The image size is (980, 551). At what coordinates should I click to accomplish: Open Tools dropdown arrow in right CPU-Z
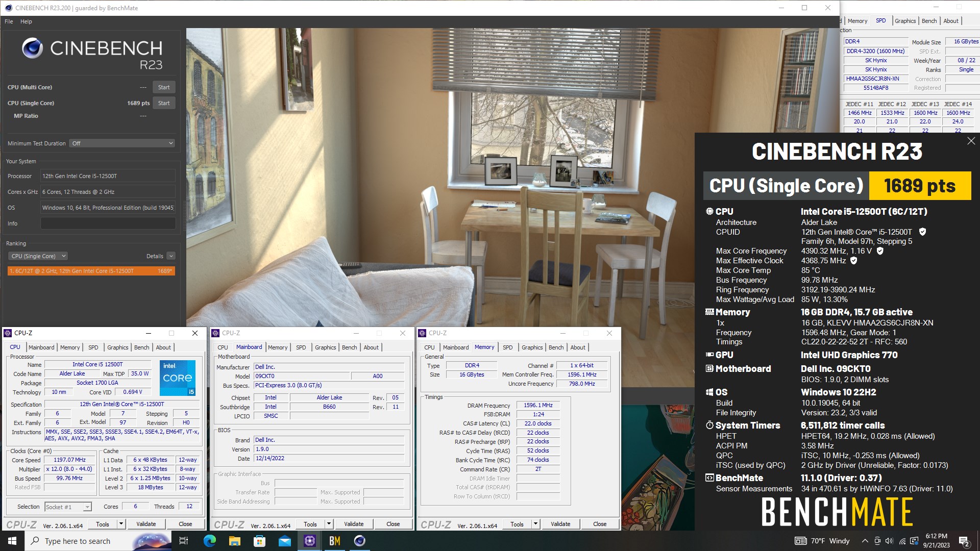point(535,524)
